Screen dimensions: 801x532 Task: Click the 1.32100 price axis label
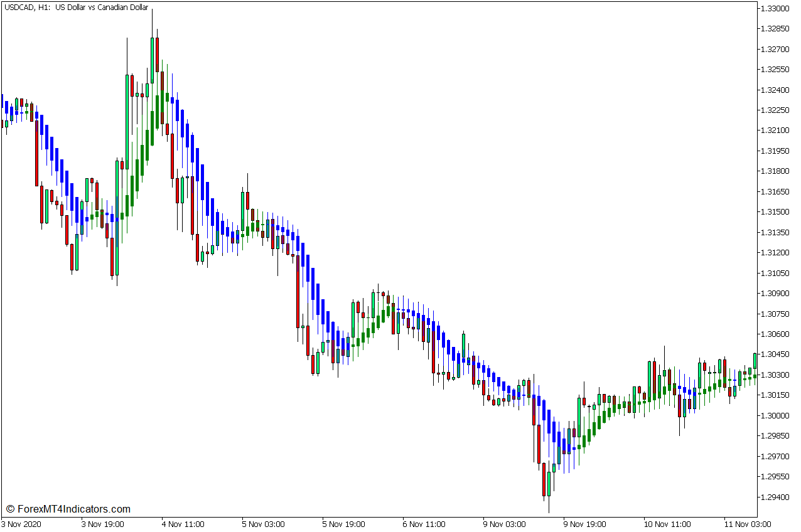(x=774, y=130)
